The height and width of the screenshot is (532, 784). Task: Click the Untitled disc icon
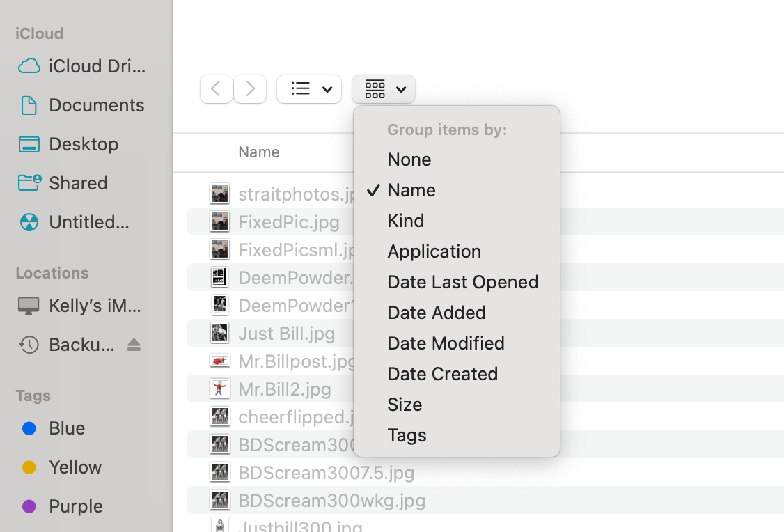(x=29, y=222)
